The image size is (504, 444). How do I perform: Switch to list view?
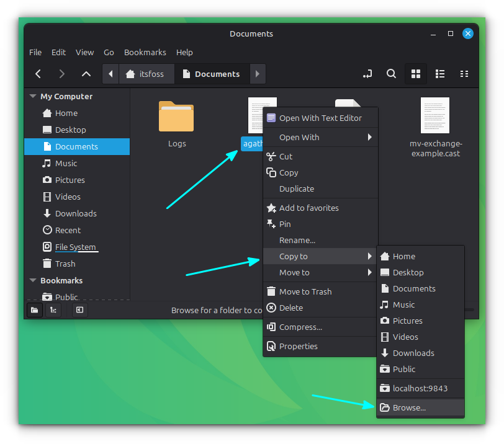click(x=440, y=74)
